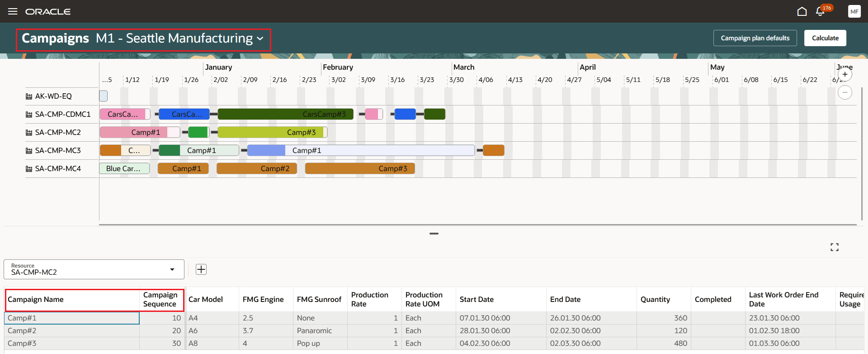Viewport: 868px width, 354px height.
Task: Select the lime Camp#3 bar on SA-CMP-MC2
Action: (272, 132)
